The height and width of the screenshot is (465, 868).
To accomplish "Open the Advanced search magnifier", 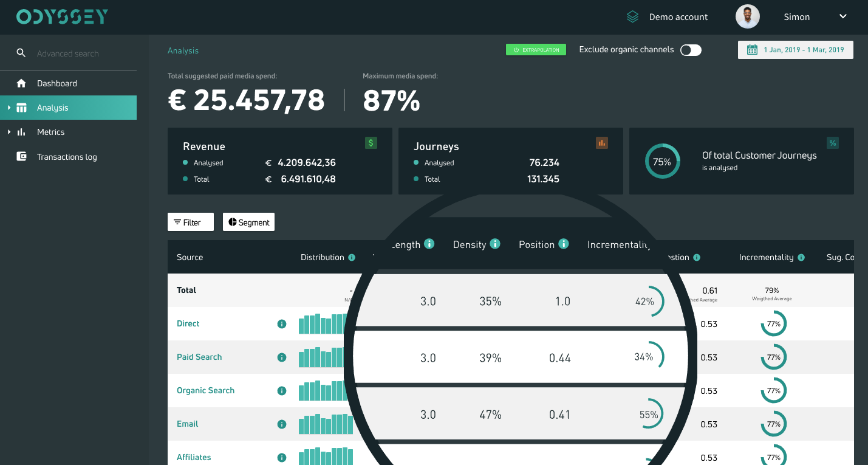I will click(x=21, y=53).
